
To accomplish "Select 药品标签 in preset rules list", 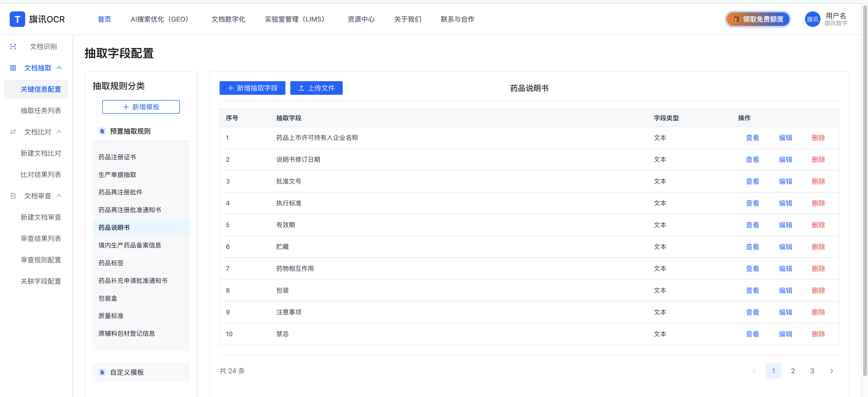I will tap(111, 263).
